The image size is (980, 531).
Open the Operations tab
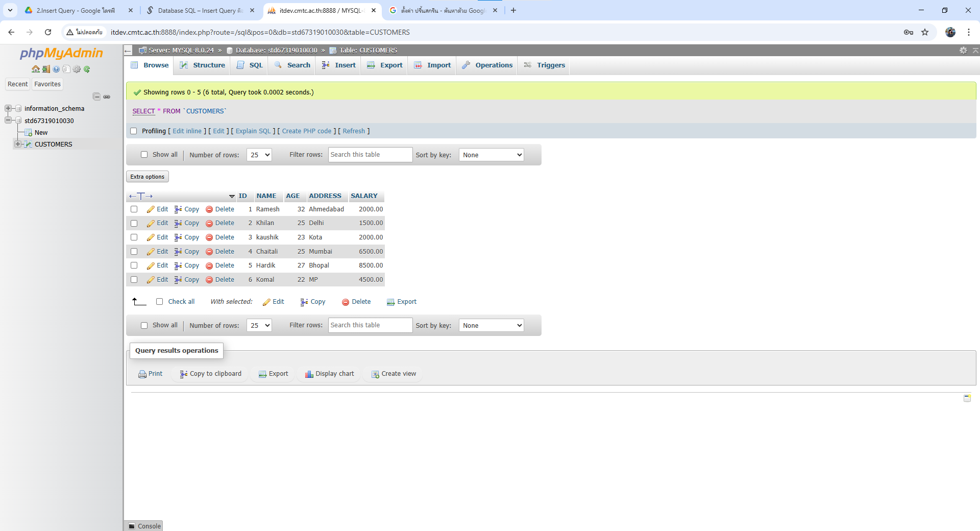pyautogui.click(x=487, y=65)
